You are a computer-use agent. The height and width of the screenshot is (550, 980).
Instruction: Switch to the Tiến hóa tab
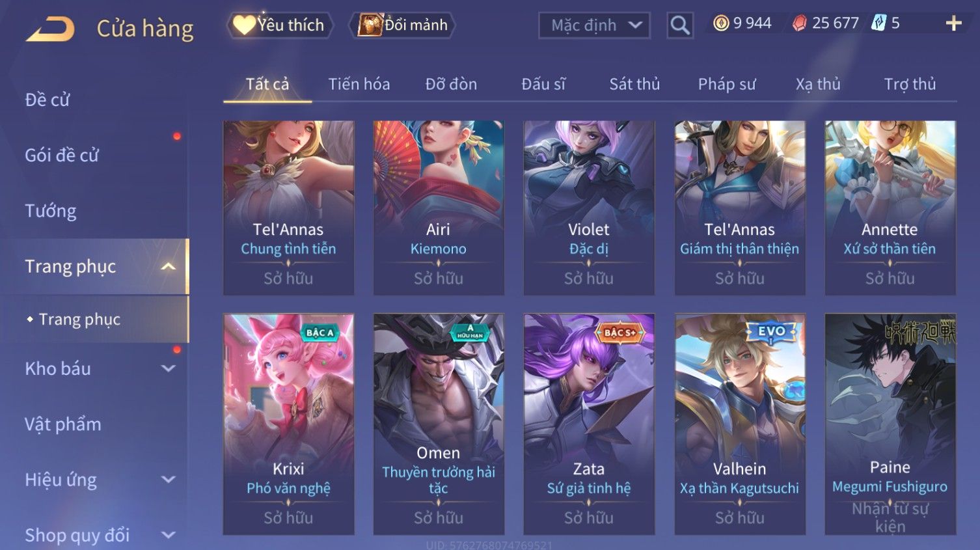(x=359, y=84)
